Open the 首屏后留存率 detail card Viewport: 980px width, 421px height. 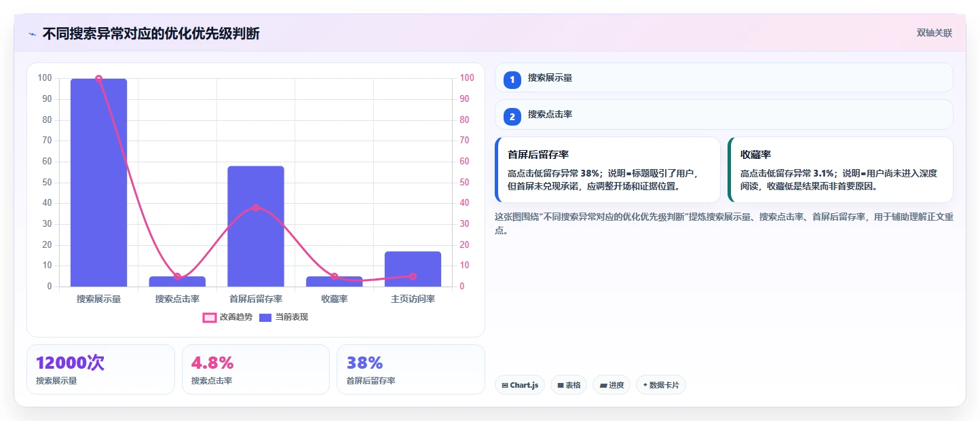pyautogui.click(x=607, y=170)
